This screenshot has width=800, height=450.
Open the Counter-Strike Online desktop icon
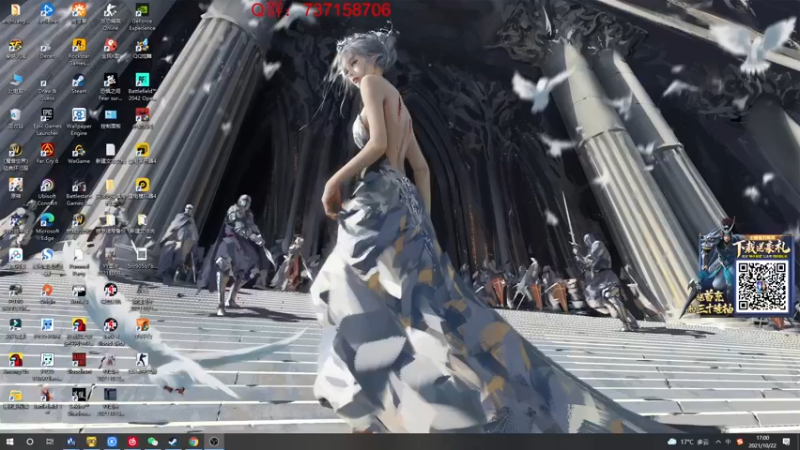pyautogui.click(x=110, y=16)
